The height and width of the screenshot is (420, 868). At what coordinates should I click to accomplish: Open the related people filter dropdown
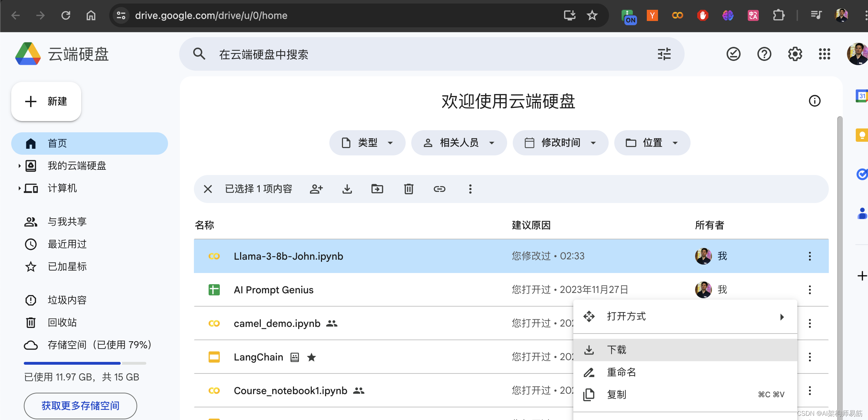click(459, 143)
